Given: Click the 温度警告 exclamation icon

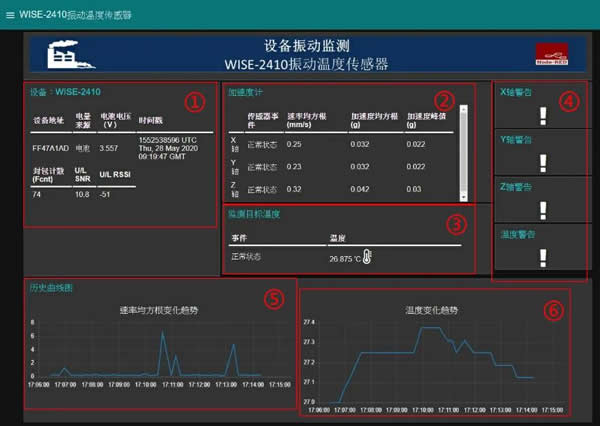Looking at the screenshot, I should click(x=543, y=256).
